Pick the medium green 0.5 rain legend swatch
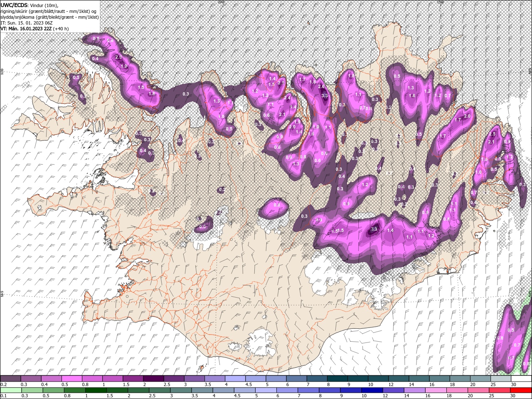Image resolution: width=532 pixels, height=399 pixels. tap(53, 390)
